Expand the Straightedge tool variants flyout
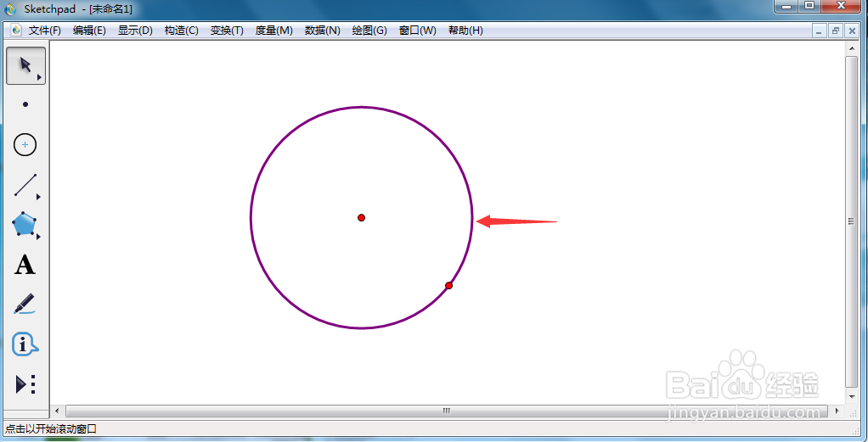Screen dimensions: 868x442 click(39, 197)
